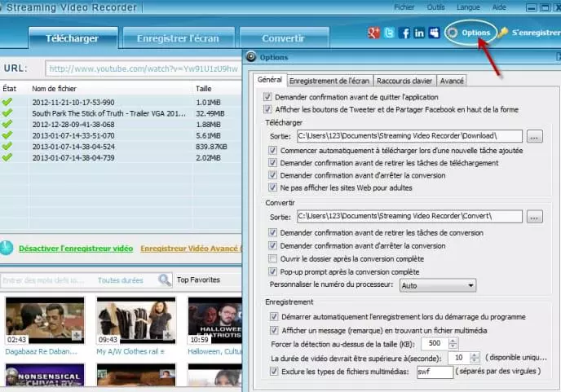The height and width of the screenshot is (392, 561).
Task: Share via the LinkedIn icon
Action: coord(419,33)
